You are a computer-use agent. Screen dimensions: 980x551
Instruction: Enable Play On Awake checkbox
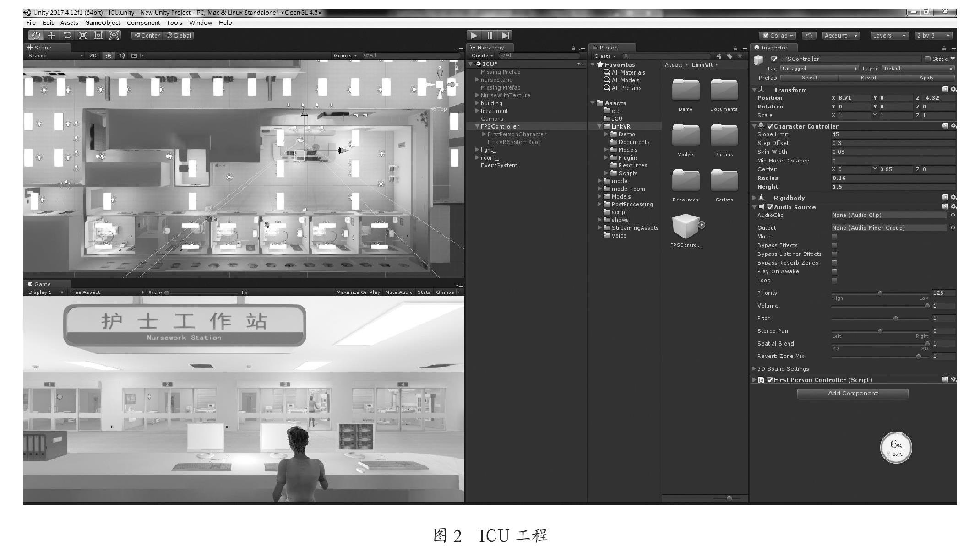click(x=834, y=271)
